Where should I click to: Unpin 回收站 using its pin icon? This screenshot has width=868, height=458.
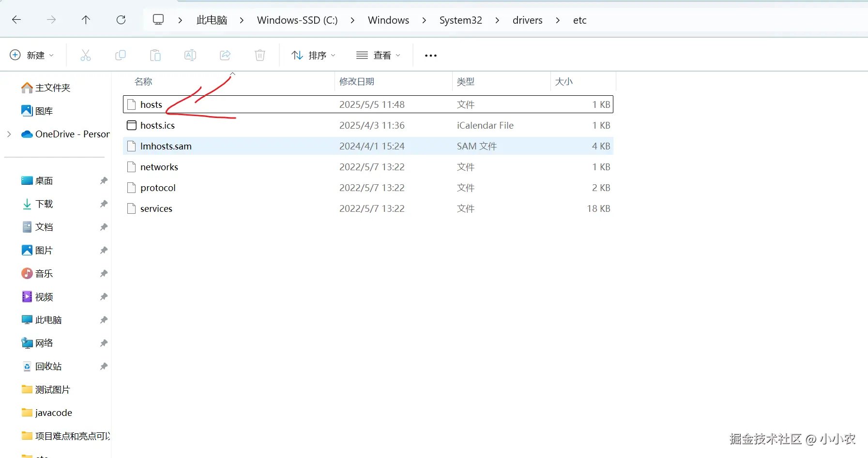(x=104, y=367)
